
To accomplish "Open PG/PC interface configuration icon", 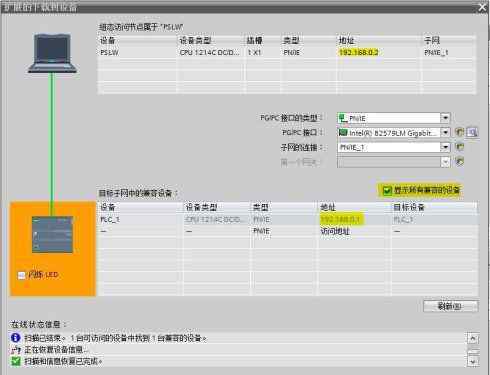I will click(460, 132).
